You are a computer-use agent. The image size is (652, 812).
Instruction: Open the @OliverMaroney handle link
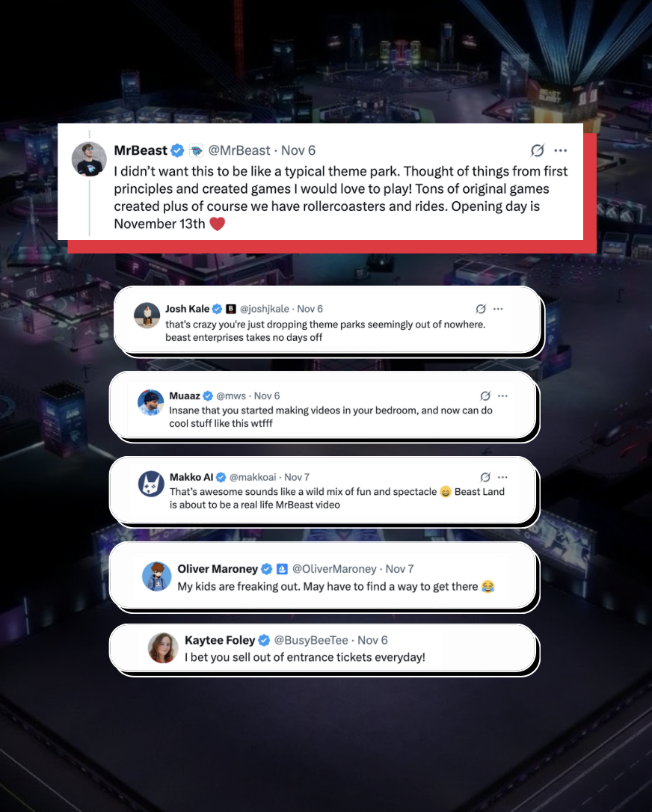(334, 569)
